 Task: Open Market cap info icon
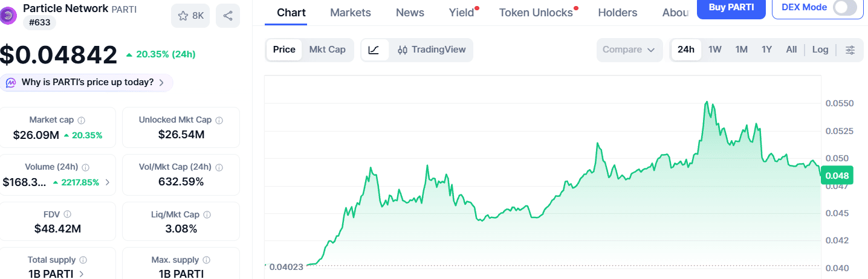coord(82,120)
